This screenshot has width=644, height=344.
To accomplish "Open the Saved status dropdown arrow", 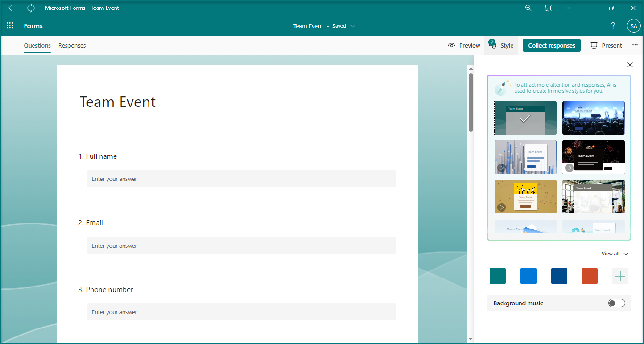I will coord(353,26).
